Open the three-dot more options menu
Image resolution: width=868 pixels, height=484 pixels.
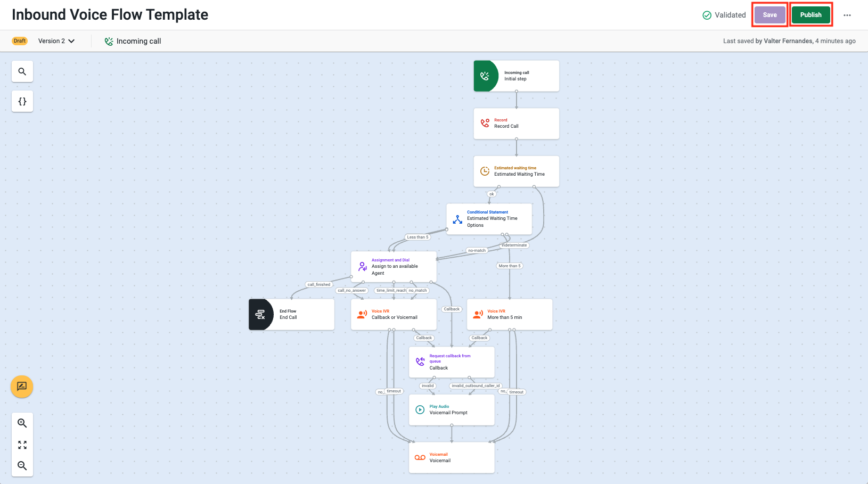(x=847, y=15)
